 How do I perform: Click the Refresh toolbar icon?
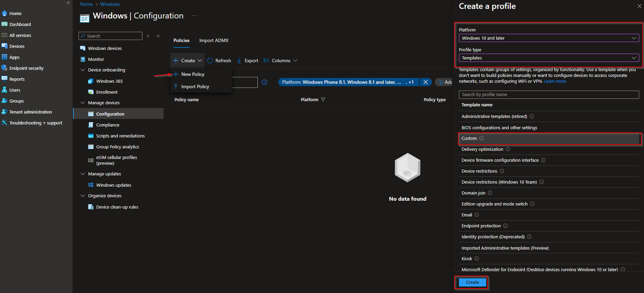point(210,60)
